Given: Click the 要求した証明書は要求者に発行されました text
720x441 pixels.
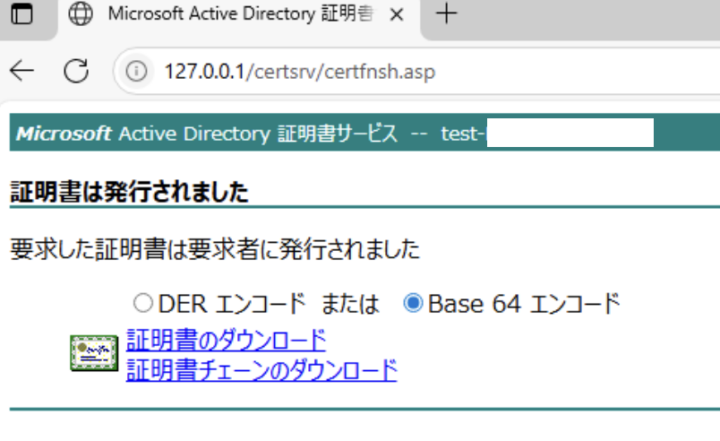Looking at the screenshot, I should [x=215, y=249].
